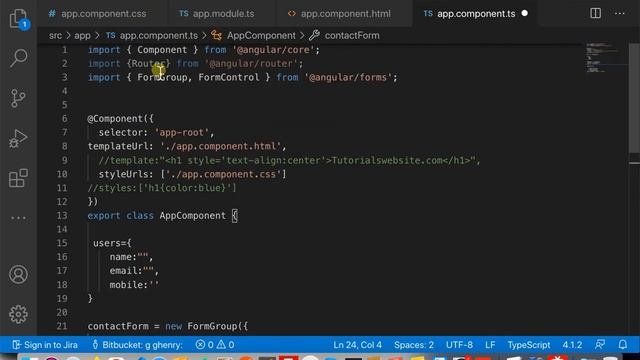Viewport: 640px width, 360px height.
Task: Open the Manage gear settings
Action: [x=18, y=314]
